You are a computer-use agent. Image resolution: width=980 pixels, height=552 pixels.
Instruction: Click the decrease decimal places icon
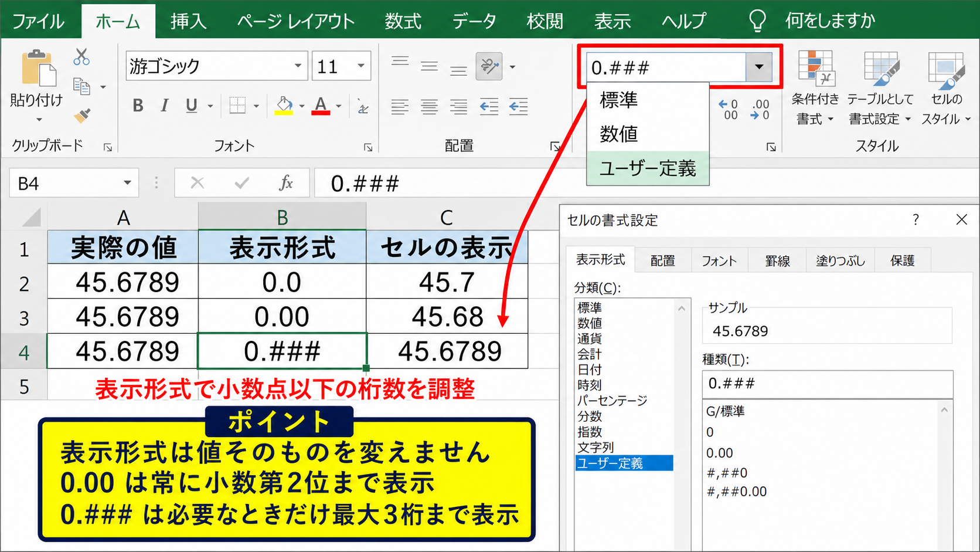click(760, 110)
